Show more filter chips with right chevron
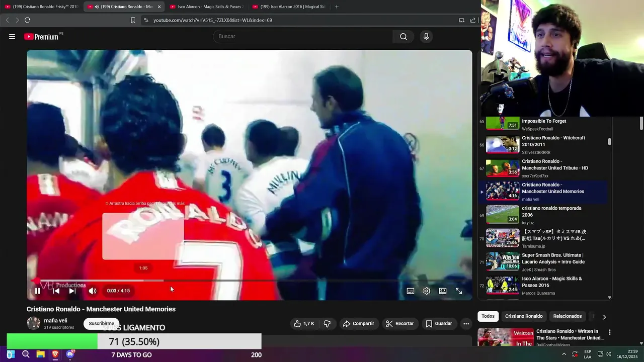 pyautogui.click(x=604, y=317)
